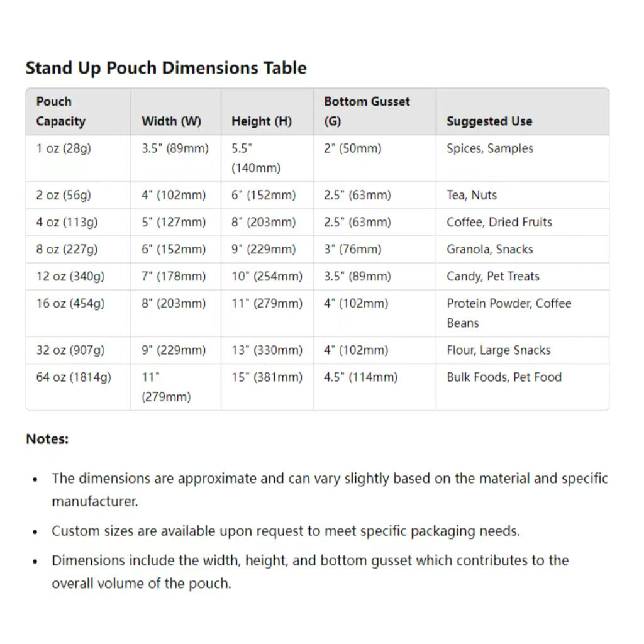Screen dimensions: 644x644
Task: Click the custom sizes available note
Action: pos(286,531)
